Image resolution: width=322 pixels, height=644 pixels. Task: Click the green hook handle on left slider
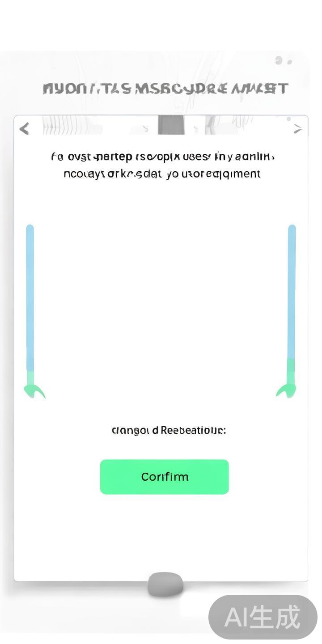click(x=34, y=391)
